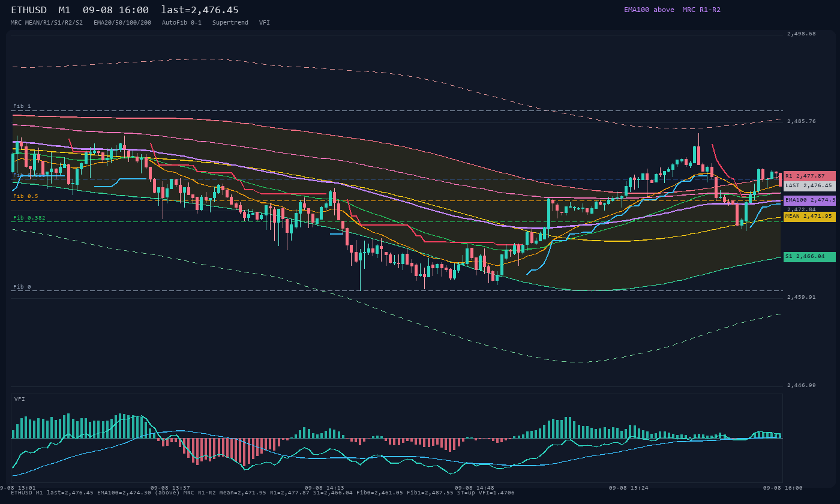Click the "09-08 16:00" time axis label
Image resolution: width=840 pixels, height=504 pixels.
pos(783,488)
